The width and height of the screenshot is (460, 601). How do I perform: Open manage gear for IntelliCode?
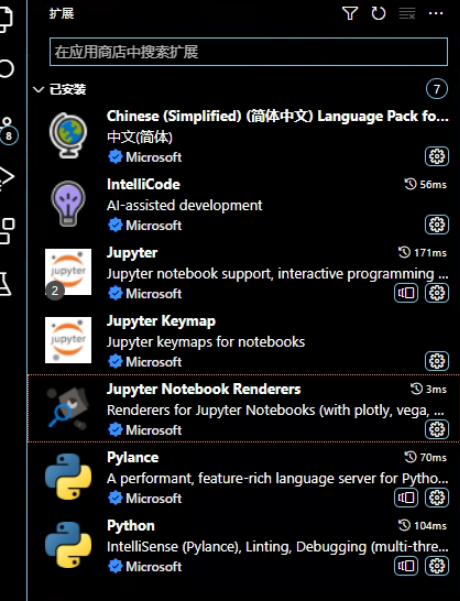(437, 225)
